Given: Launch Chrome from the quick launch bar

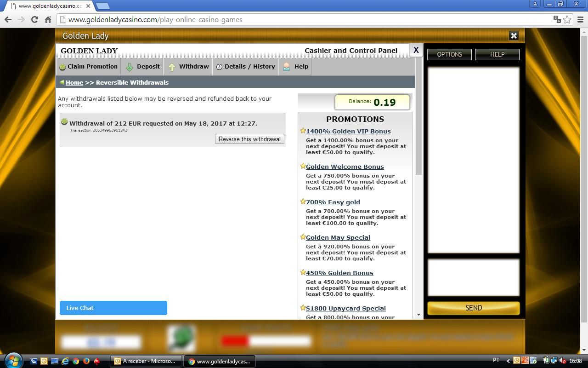Looking at the screenshot, I should [76, 361].
